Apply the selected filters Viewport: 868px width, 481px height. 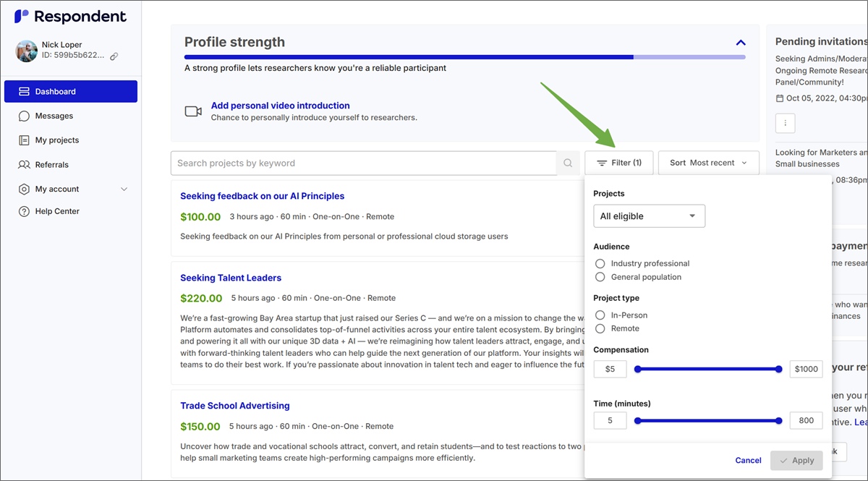(796, 460)
